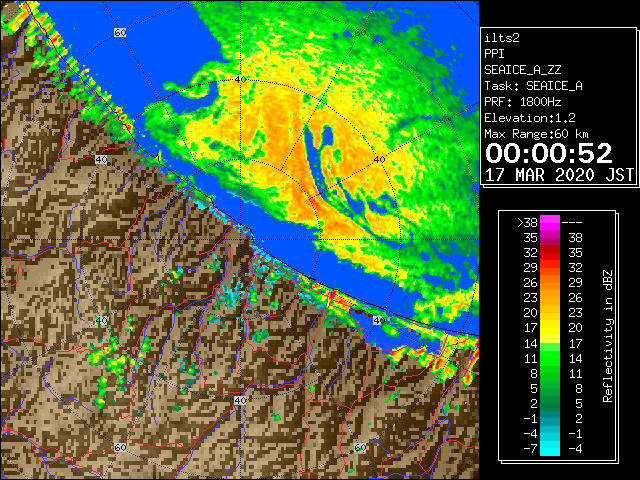Image resolution: width=640 pixels, height=480 pixels.
Task: Select the 'Elevation:1.2' line
Action: (530, 118)
